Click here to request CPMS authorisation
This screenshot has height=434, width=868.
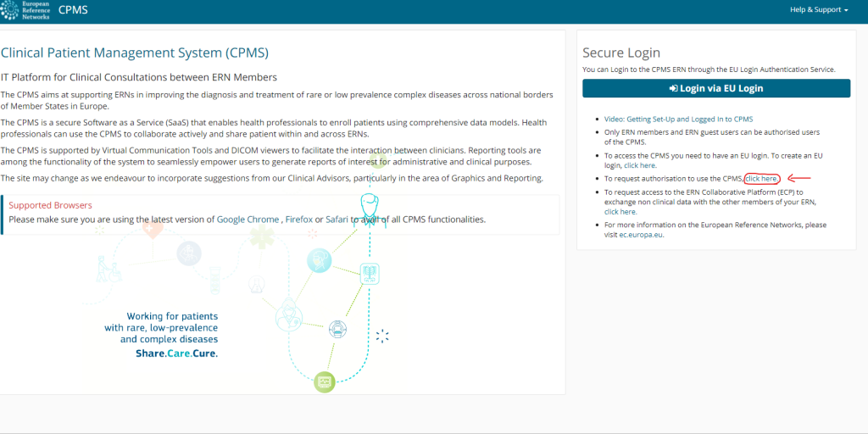(x=762, y=178)
